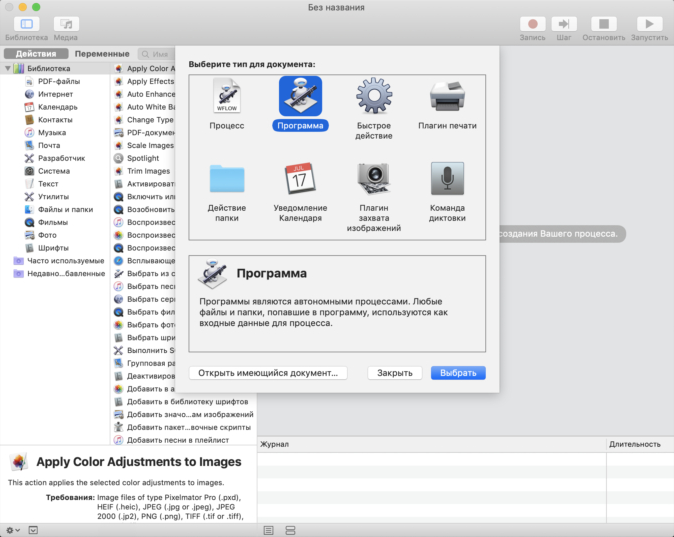Select Scale Images action row
Screen dimensions: 674x537
(144, 145)
